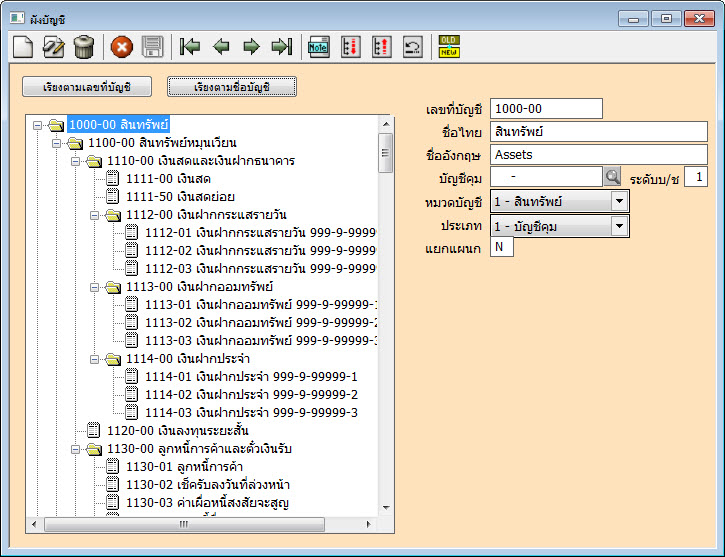Go to next record green arrow
The image size is (725, 557).
[251, 47]
